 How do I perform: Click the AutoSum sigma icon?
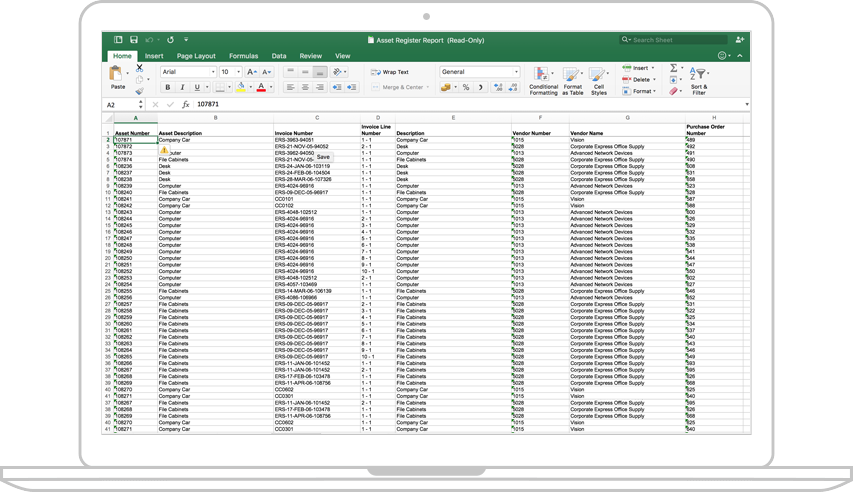coord(673,68)
